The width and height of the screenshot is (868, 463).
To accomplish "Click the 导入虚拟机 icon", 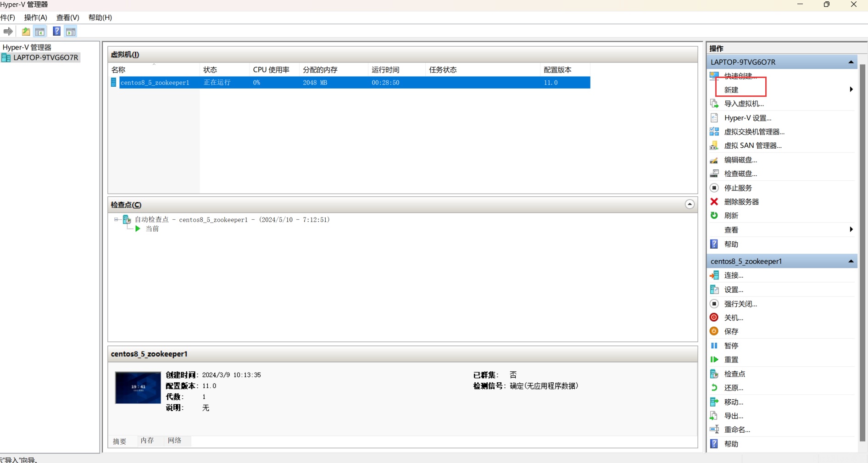I will click(x=714, y=104).
